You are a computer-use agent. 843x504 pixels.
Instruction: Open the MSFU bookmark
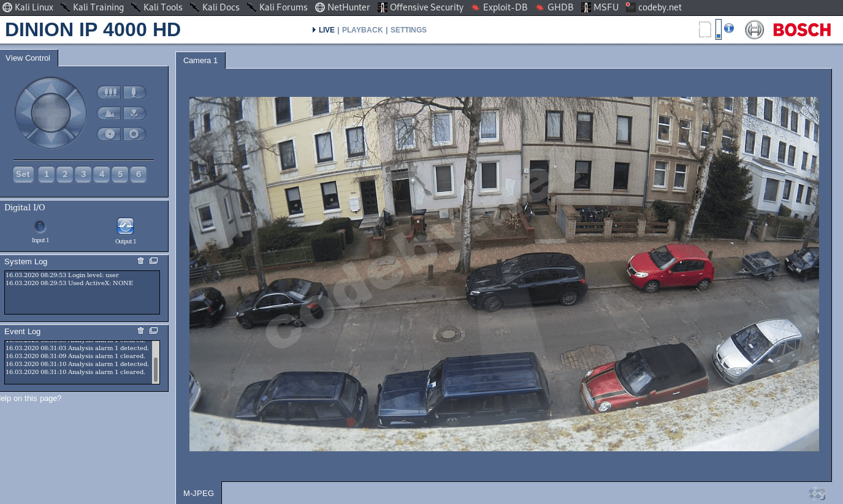(600, 7)
